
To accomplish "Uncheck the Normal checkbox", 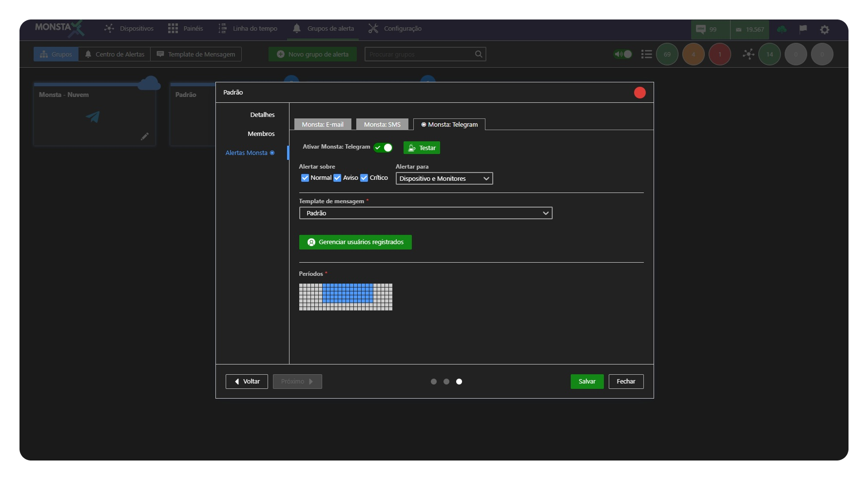I will click(x=305, y=178).
